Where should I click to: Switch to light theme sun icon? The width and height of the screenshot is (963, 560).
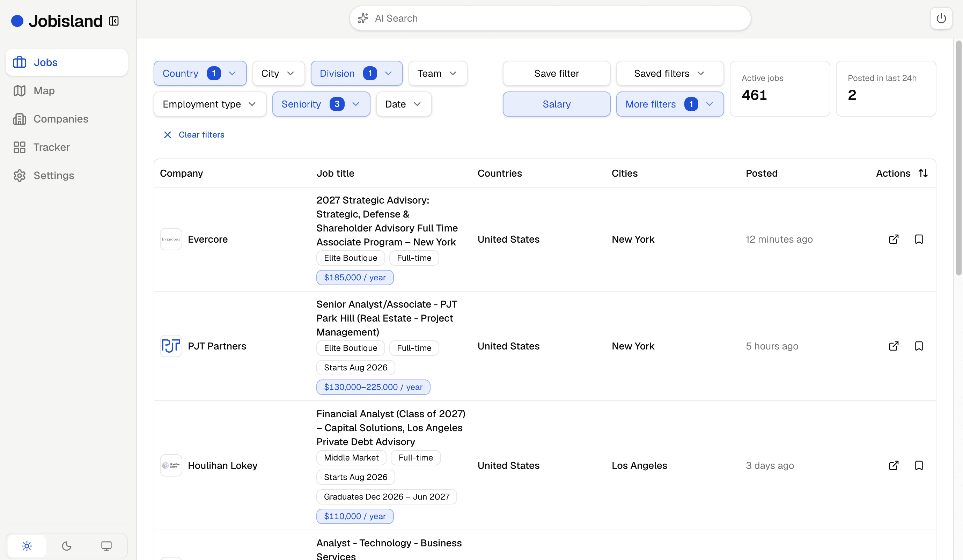coord(27,546)
